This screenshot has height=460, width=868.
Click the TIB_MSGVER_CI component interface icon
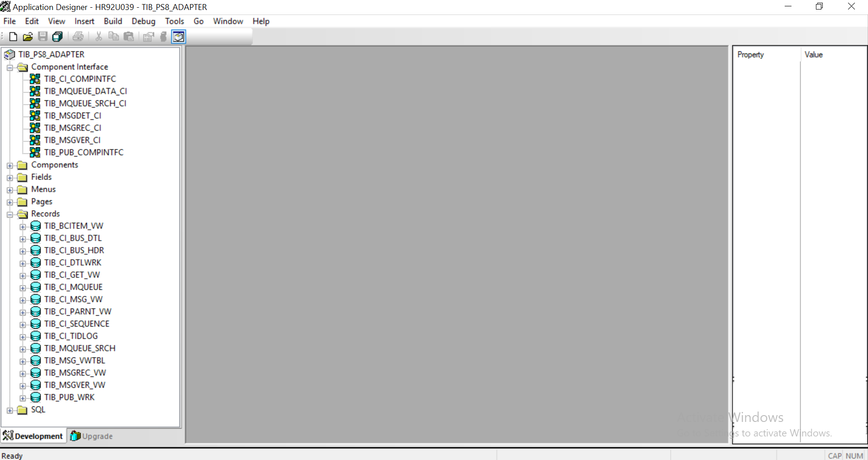point(35,140)
